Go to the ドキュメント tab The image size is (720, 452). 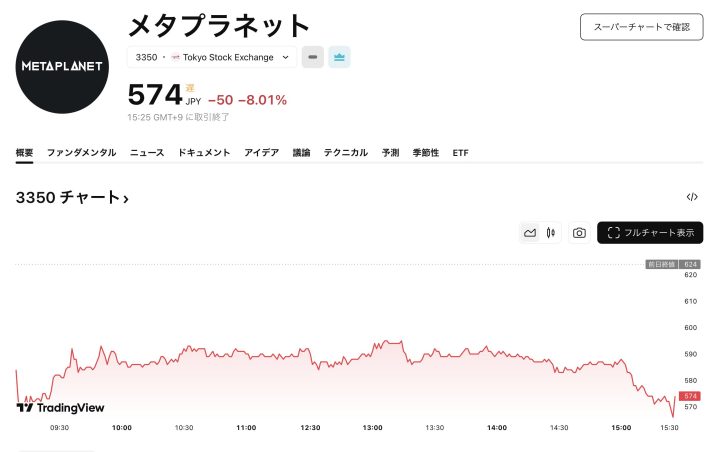pos(204,153)
